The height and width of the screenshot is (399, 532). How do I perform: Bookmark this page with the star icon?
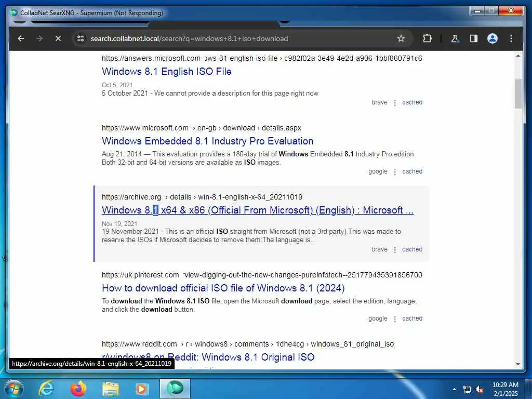point(401,38)
